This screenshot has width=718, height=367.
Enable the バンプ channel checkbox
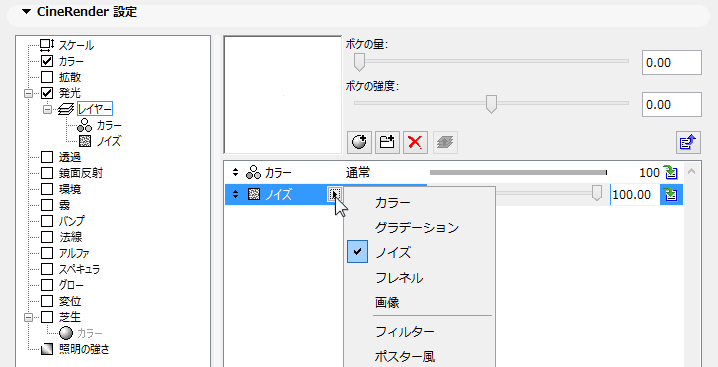pyautogui.click(x=47, y=221)
